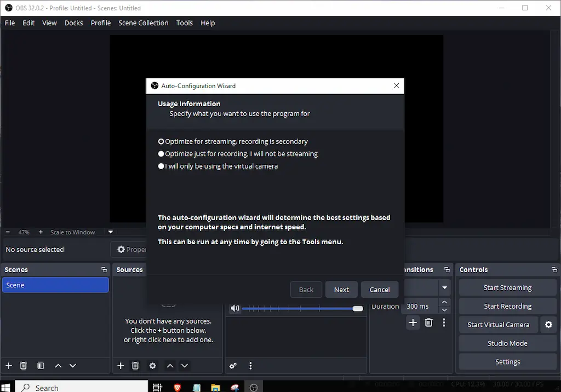Decrease transition duration
This screenshot has height=392, width=561.
tap(444, 310)
